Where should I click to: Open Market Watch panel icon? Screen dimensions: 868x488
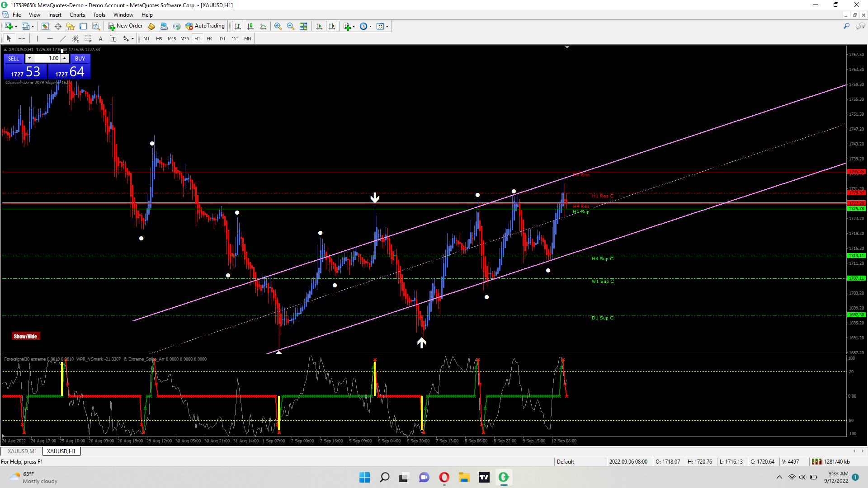click(45, 26)
